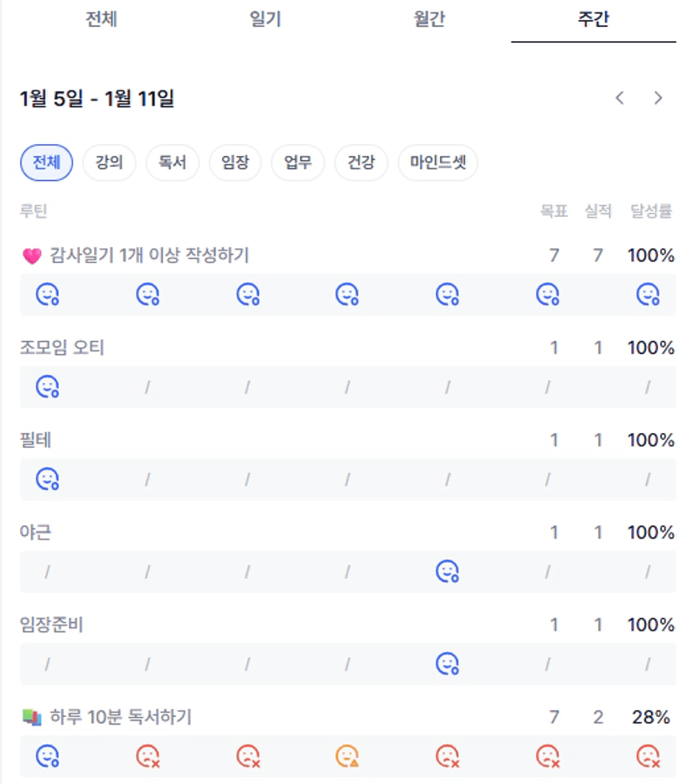Go to next week with right chevron

click(658, 98)
